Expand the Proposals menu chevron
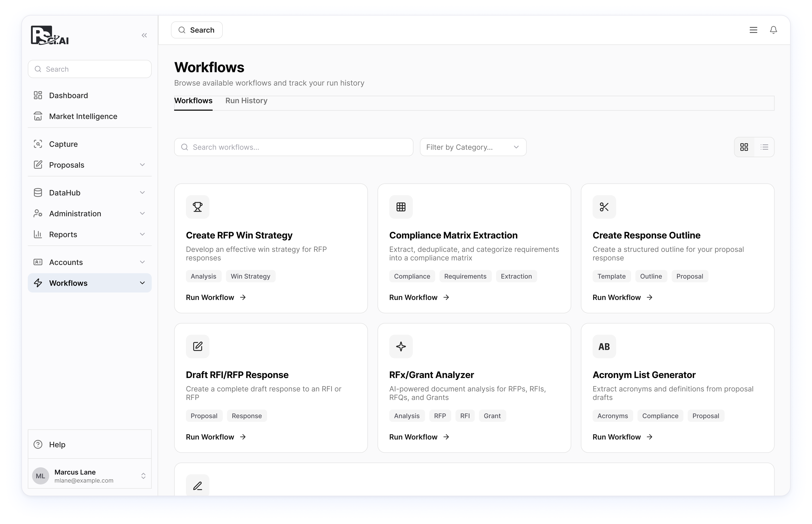 click(x=142, y=165)
